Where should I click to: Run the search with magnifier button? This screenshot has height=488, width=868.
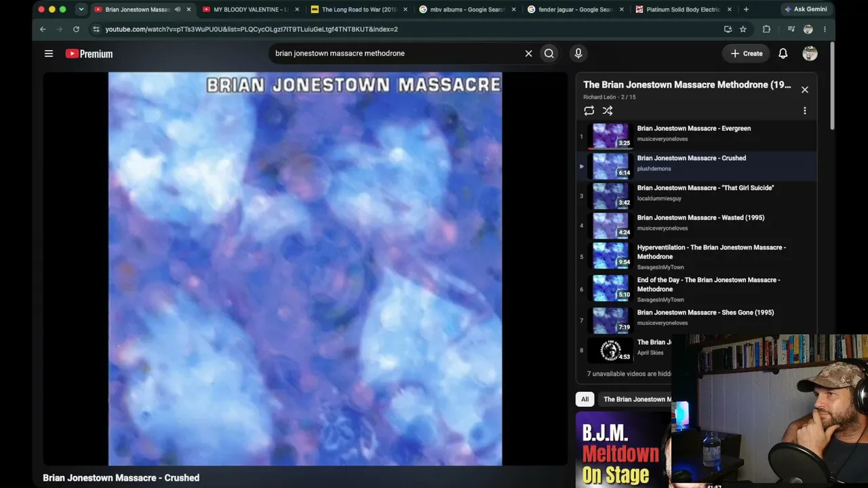549,54
